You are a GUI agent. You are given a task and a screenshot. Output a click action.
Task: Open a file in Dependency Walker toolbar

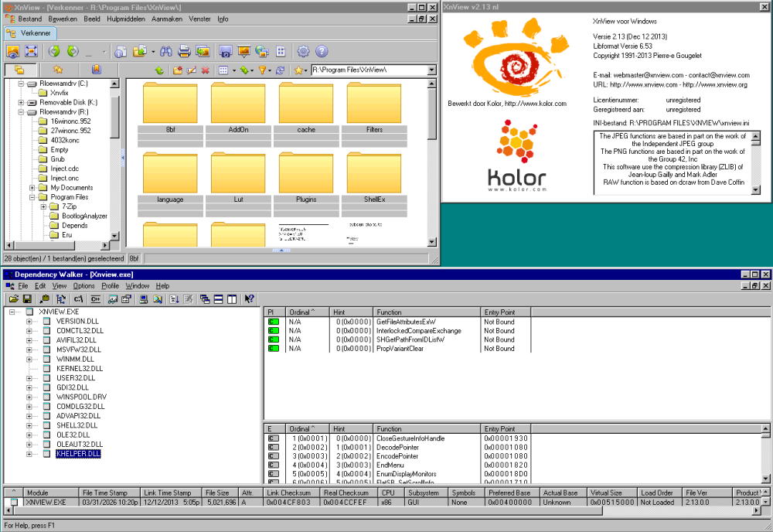tap(14, 298)
